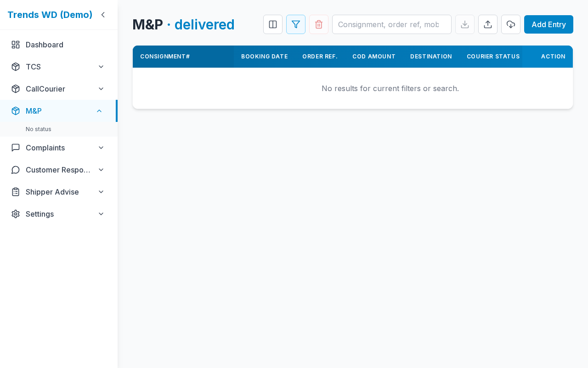Sort by Destination column header
The height and width of the screenshot is (368, 588).
coord(431,57)
